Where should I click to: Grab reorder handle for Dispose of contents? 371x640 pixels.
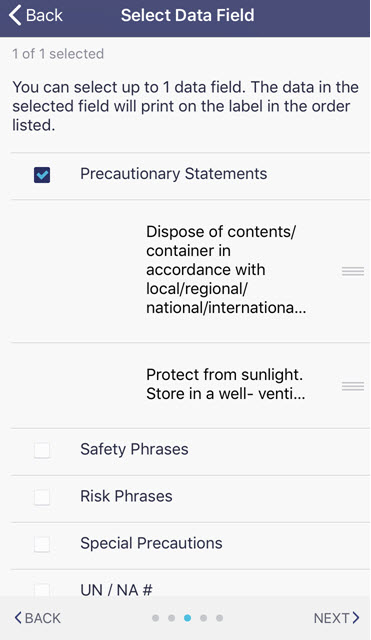pos(353,271)
